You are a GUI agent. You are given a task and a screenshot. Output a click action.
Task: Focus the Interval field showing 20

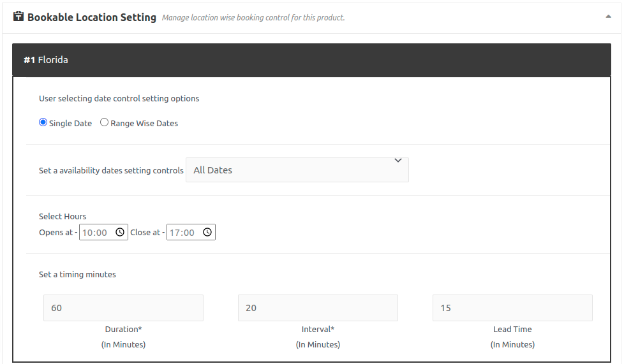(x=318, y=308)
